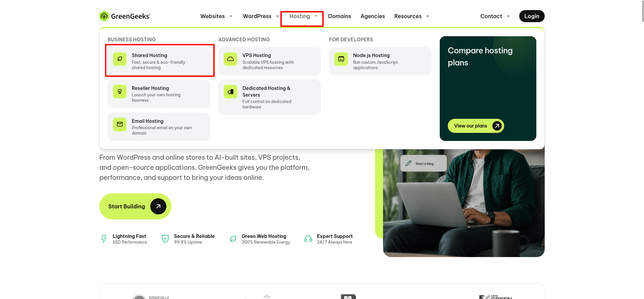
Task: Click the Expert Support headset icon
Action: click(x=308, y=239)
